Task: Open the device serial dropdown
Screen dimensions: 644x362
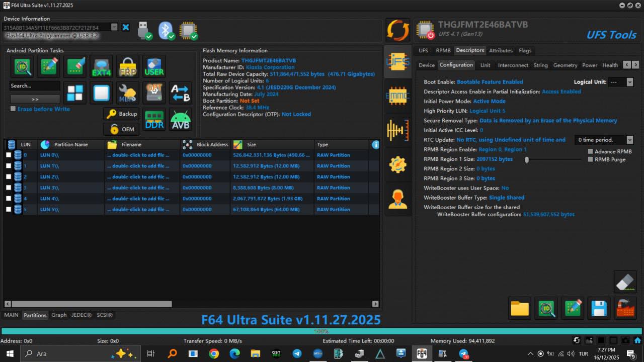Action: pyautogui.click(x=114, y=27)
